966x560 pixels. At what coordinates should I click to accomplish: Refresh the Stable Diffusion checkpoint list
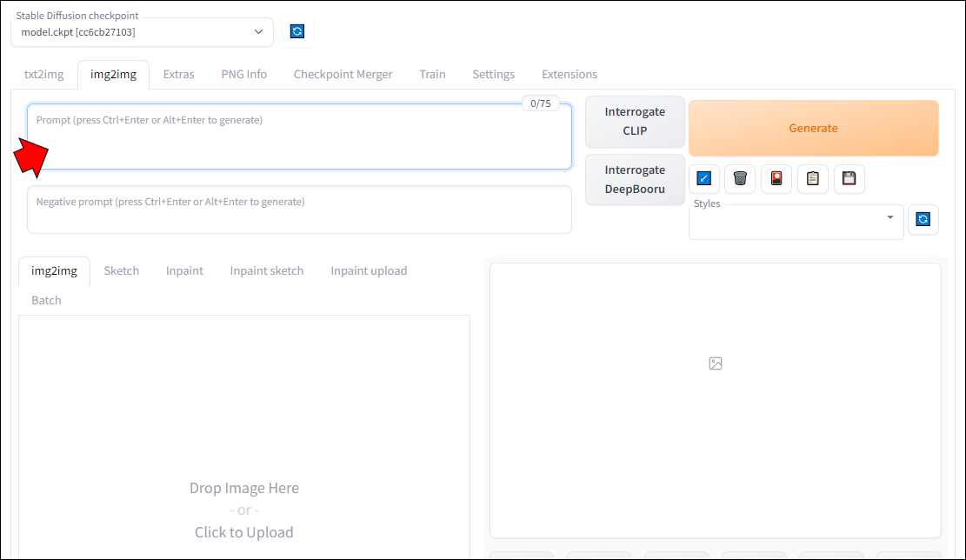[x=297, y=31]
